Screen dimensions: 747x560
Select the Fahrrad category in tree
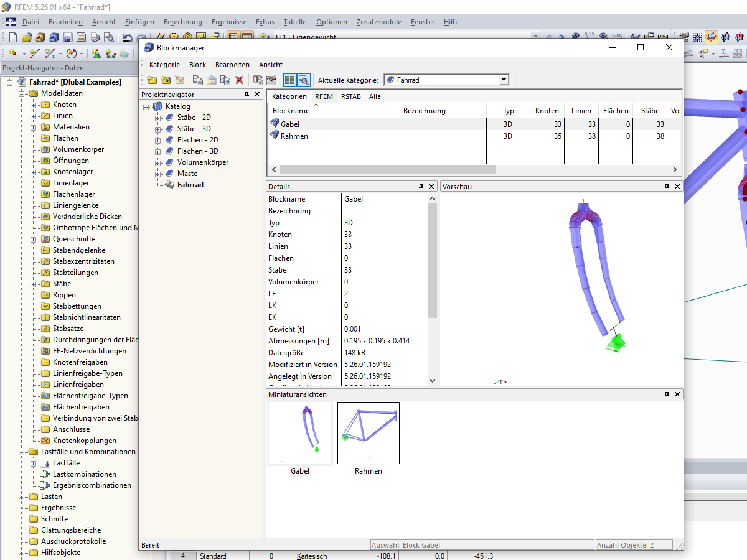190,185
